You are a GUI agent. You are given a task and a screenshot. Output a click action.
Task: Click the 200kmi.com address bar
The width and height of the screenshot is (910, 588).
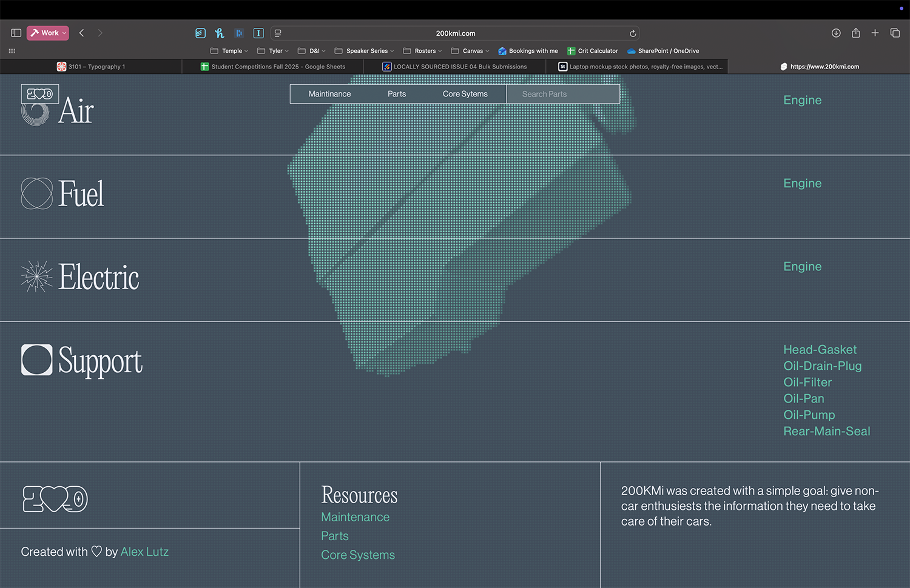coord(455,33)
